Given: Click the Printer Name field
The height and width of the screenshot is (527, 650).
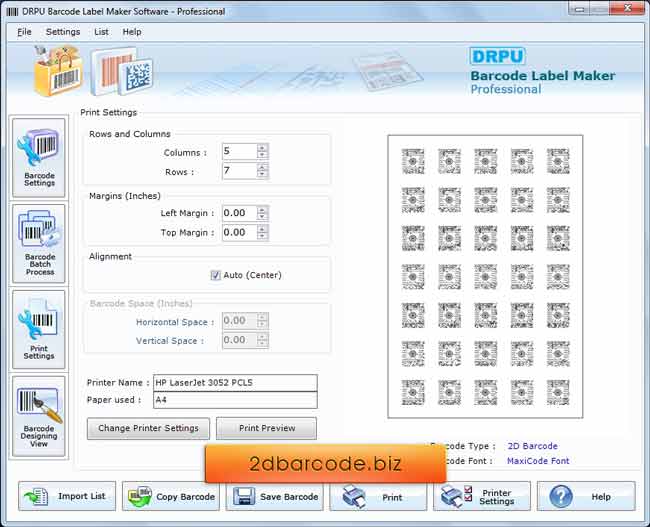Looking at the screenshot, I should pos(235,383).
